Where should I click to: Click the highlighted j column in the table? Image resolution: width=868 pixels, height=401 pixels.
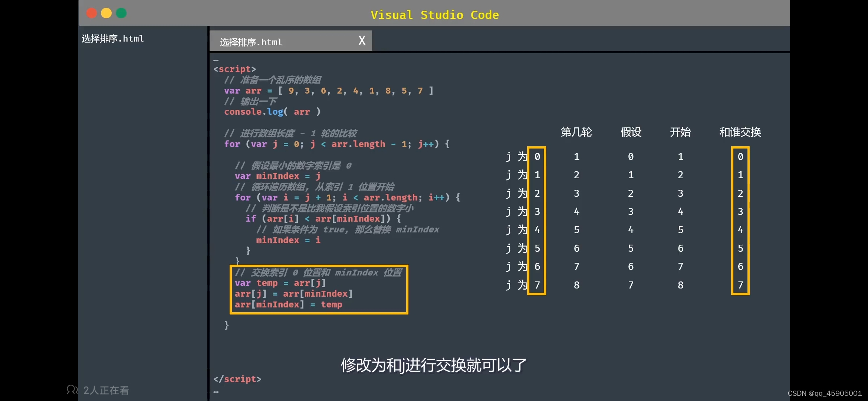537,221
